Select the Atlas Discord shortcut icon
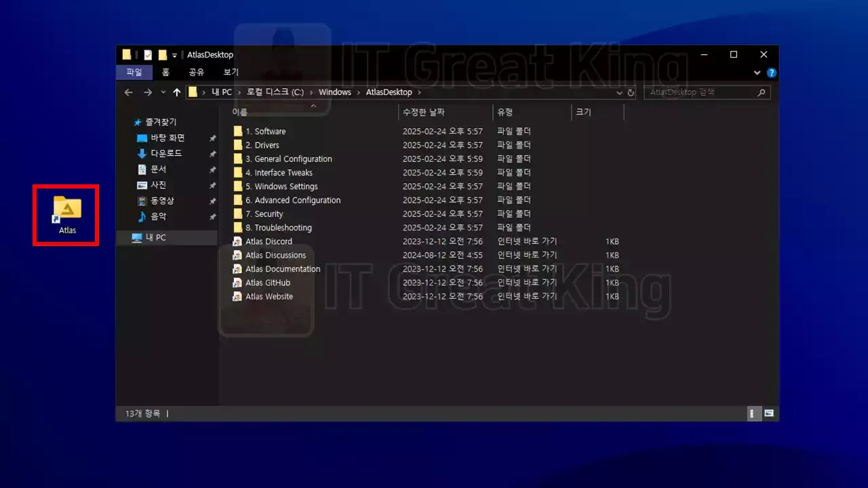Viewport: 868px width, 488px height. (x=237, y=241)
